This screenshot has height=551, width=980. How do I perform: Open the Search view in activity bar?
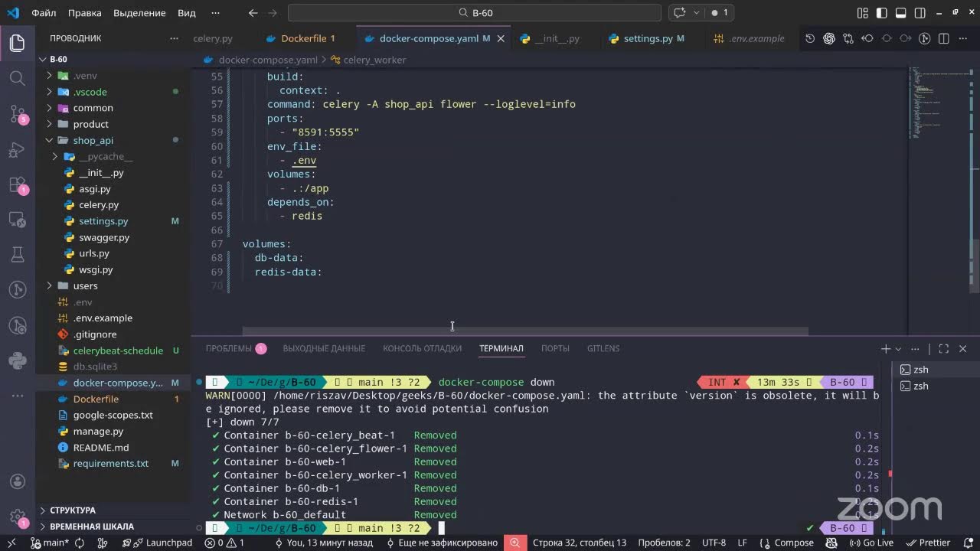coord(17,78)
